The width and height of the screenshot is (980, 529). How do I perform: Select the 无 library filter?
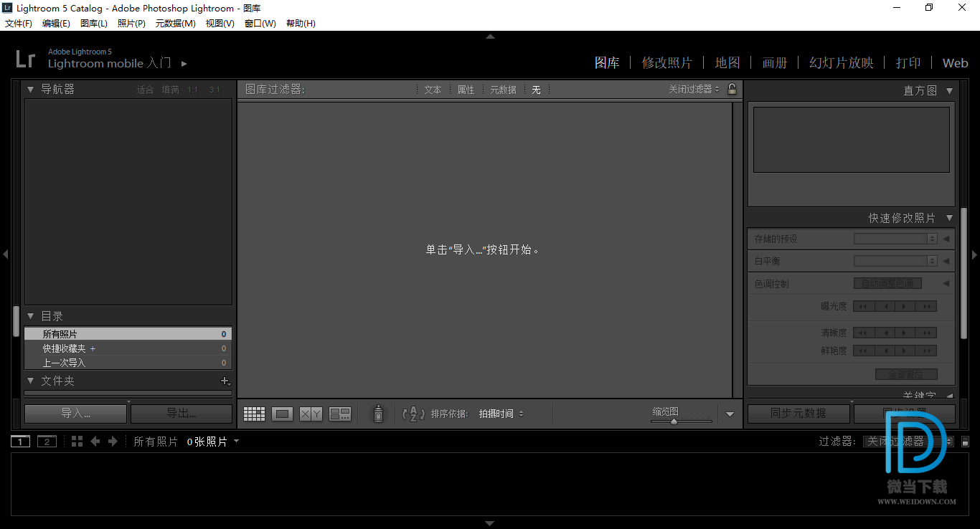tap(536, 90)
